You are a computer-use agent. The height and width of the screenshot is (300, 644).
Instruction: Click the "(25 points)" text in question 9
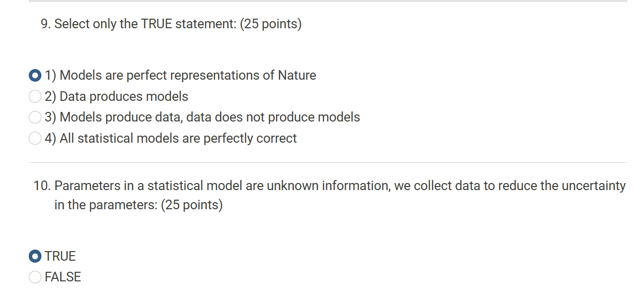coord(271,24)
